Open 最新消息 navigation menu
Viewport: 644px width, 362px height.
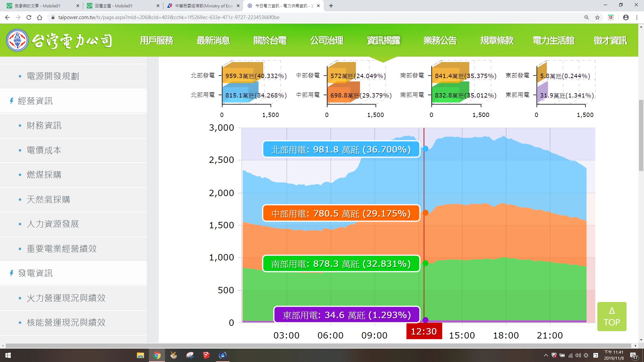click(213, 41)
